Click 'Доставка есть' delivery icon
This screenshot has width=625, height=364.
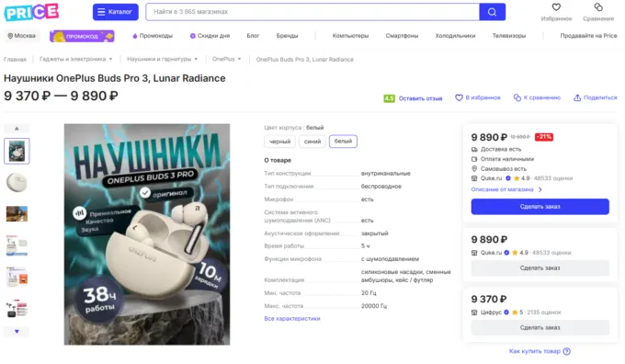tap(474, 149)
